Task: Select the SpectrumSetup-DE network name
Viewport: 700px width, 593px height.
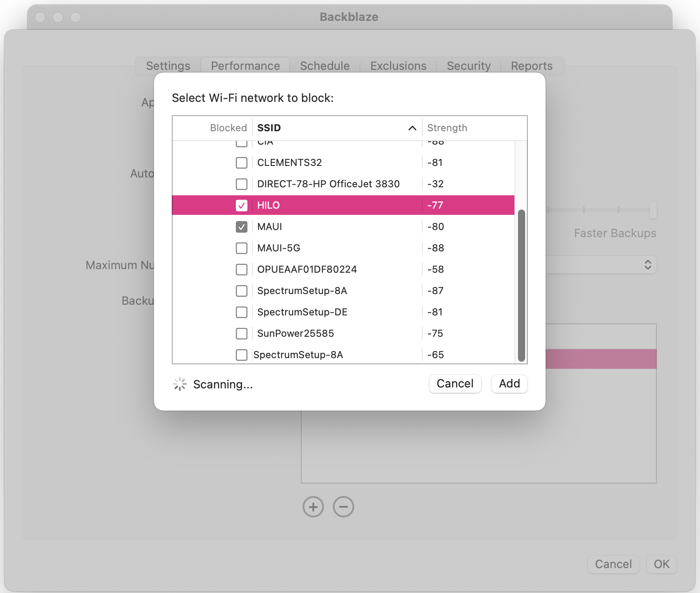Action: pos(302,312)
